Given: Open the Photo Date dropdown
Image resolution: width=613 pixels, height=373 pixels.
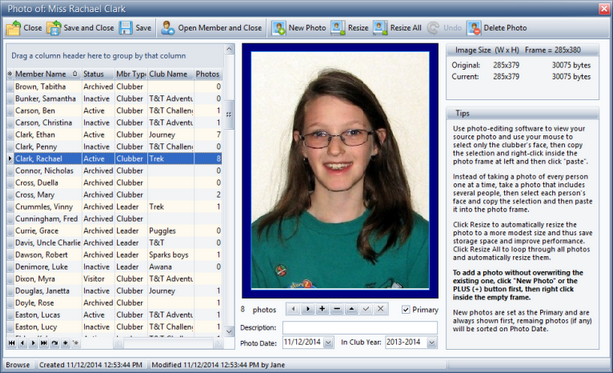Looking at the screenshot, I should (x=328, y=343).
